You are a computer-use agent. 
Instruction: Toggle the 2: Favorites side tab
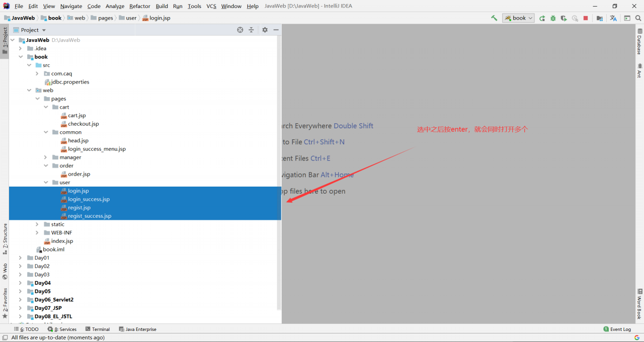[x=5, y=303]
